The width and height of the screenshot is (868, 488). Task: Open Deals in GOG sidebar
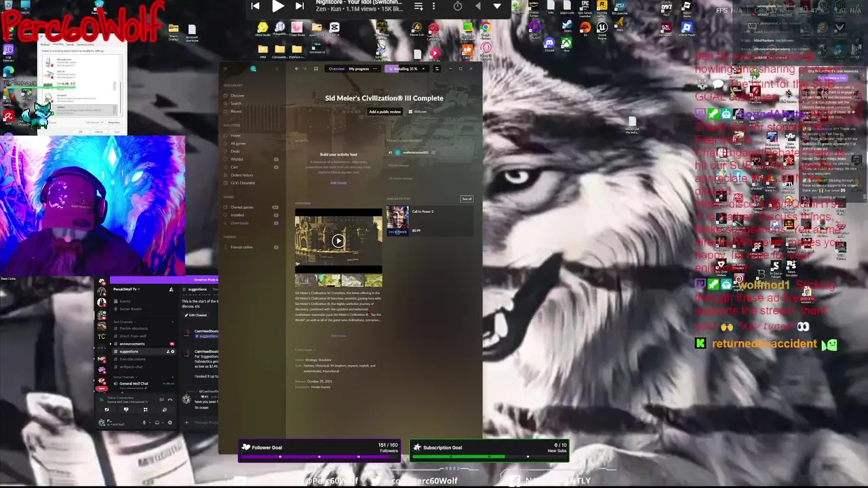[x=235, y=151]
